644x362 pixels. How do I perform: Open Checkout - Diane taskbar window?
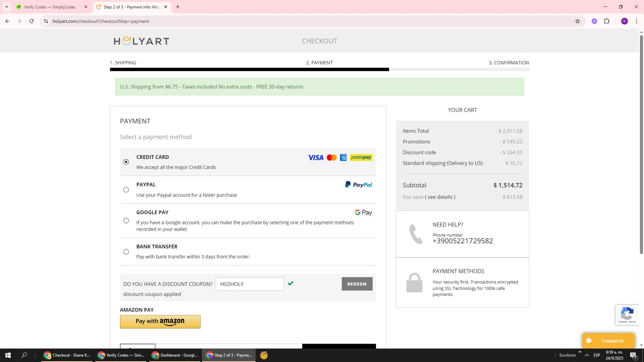67,355
